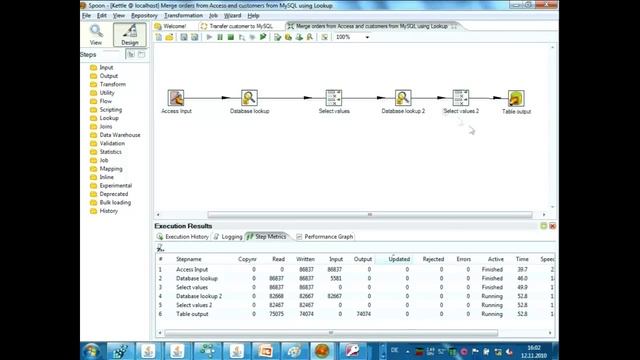Open the zoom level 100% dropdown
Screen dimensions: 640x360
click(x=367, y=37)
